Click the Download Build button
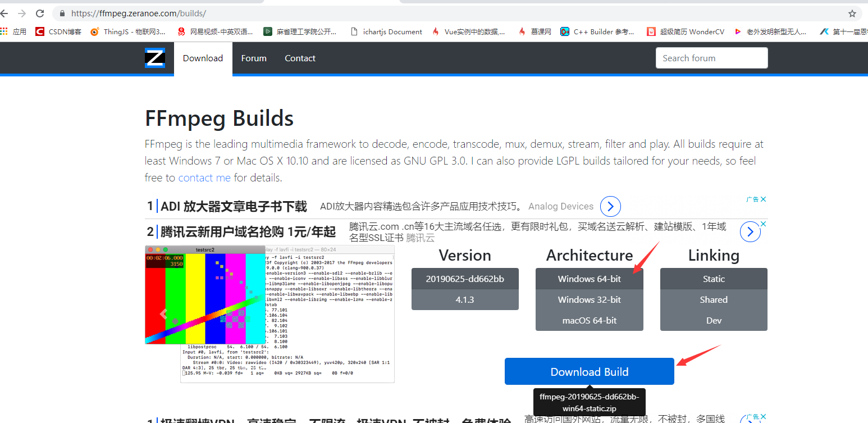This screenshot has height=423, width=868. click(590, 371)
